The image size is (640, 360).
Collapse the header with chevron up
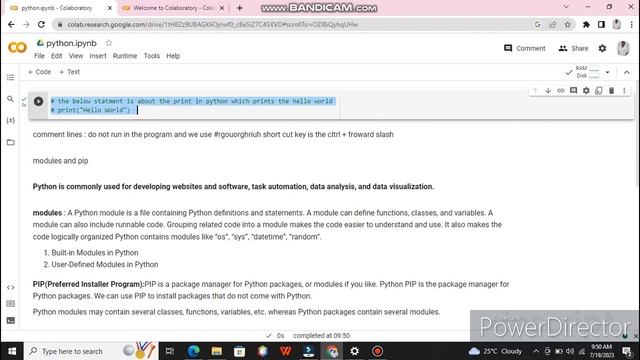pos(627,72)
